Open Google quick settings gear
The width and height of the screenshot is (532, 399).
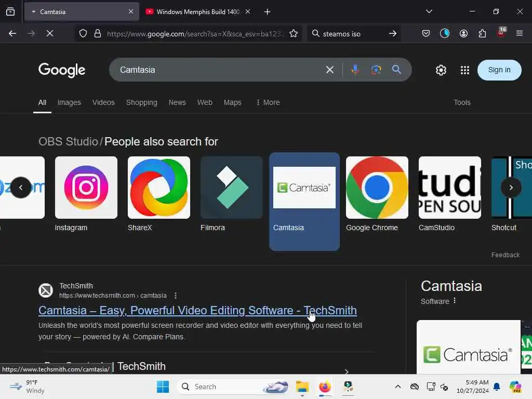pos(441,70)
